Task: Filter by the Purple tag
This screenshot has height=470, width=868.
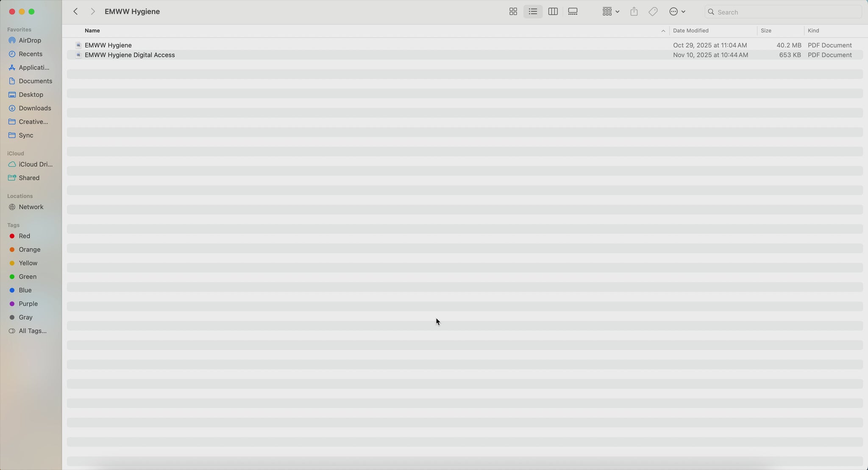Action: pyautogui.click(x=28, y=304)
